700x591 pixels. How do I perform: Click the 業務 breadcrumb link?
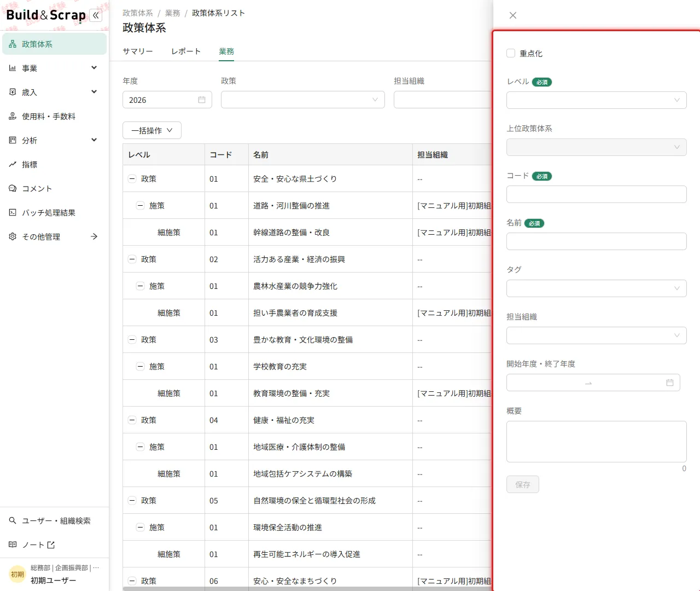(x=173, y=13)
